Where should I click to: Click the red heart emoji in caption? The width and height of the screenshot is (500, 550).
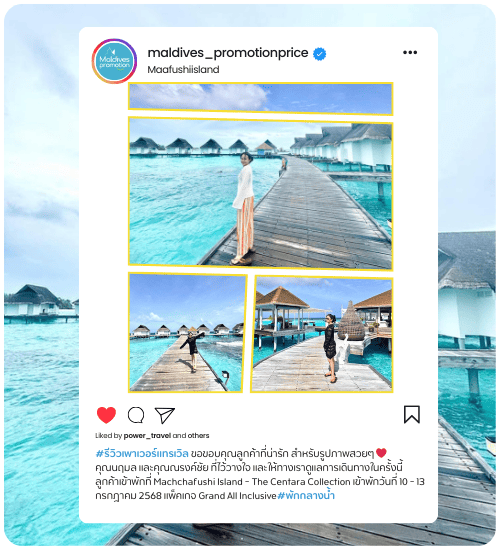pyautogui.click(x=381, y=453)
